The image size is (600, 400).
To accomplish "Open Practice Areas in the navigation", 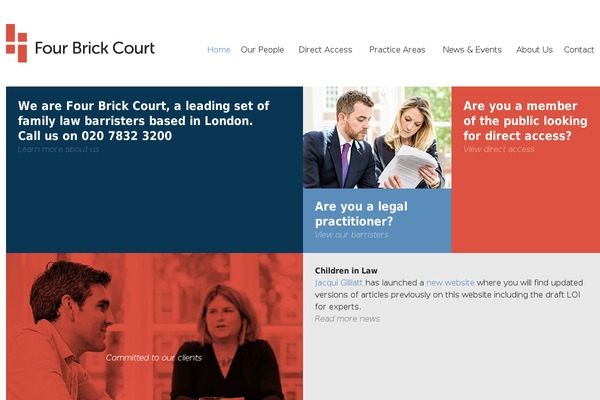I will pyautogui.click(x=397, y=50).
